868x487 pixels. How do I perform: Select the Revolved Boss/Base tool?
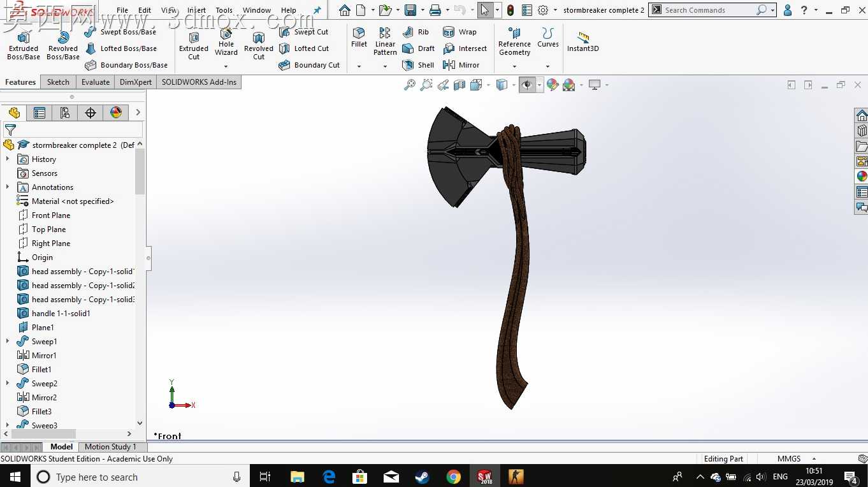63,45
